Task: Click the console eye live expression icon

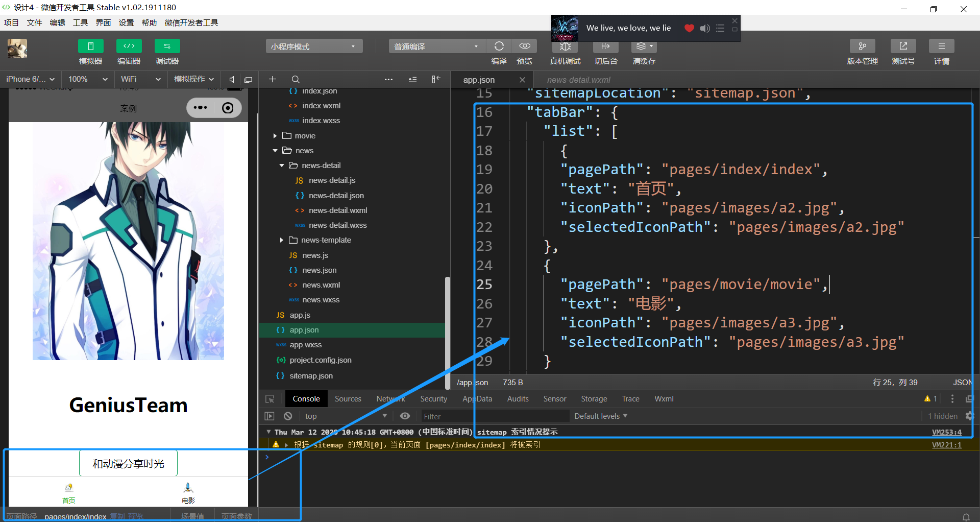Action: [x=405, y=416]
